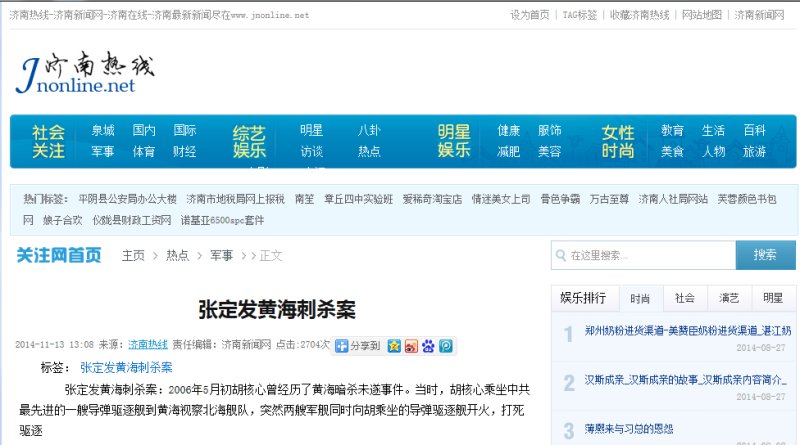This screenshot has height=445, width=800.
Task: Share to Baidu paw icon
Action: click(x=429, y=346)
